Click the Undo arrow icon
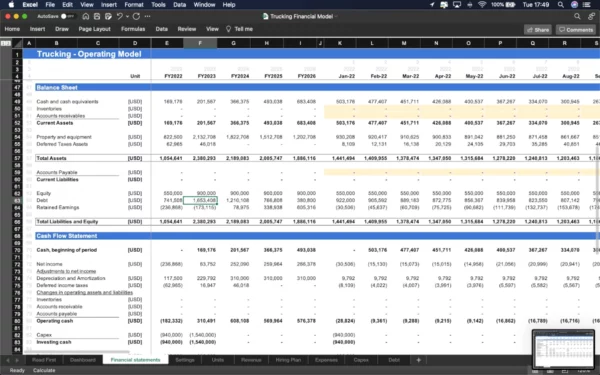 click(119, 16)
